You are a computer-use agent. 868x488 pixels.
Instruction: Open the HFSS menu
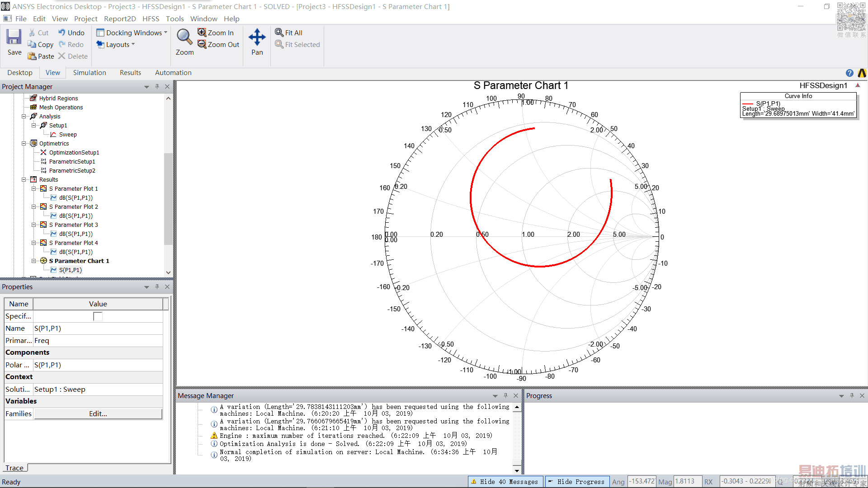151,19
